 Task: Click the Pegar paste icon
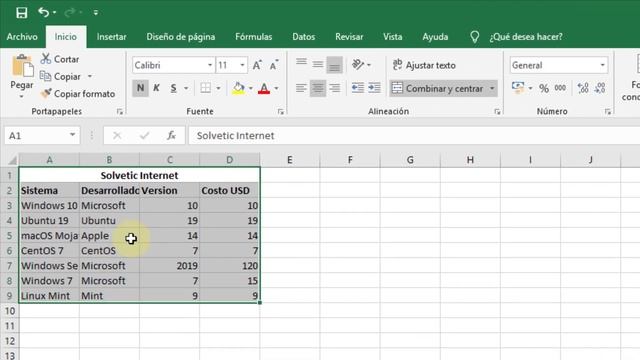[22, 66]
